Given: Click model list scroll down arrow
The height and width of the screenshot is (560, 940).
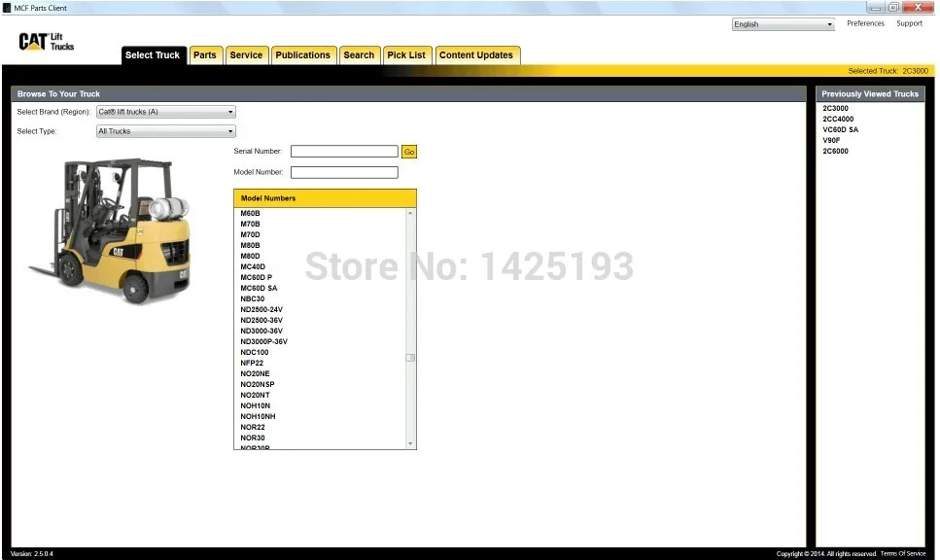Looking at the screenshot, I should click(410, 443).
